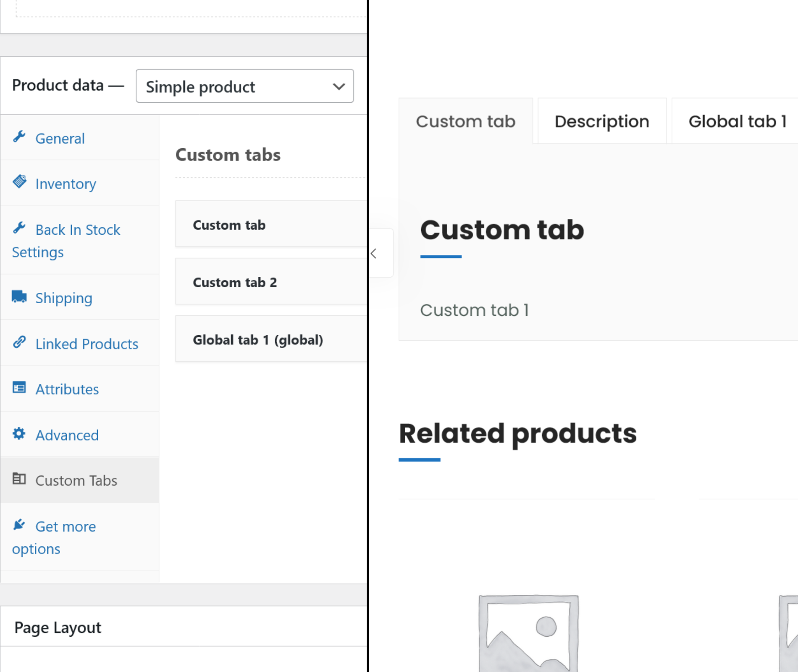Click the Shipping truck icon
This screenshot has height=672, width=798.
[x=19, y=297]
